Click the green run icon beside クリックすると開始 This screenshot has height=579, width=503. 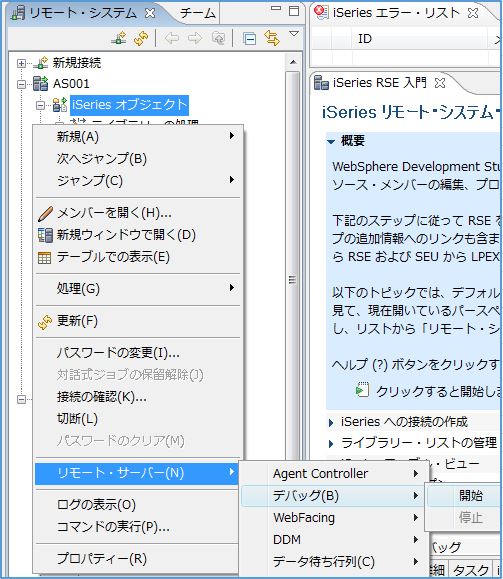tap(362, 390)
